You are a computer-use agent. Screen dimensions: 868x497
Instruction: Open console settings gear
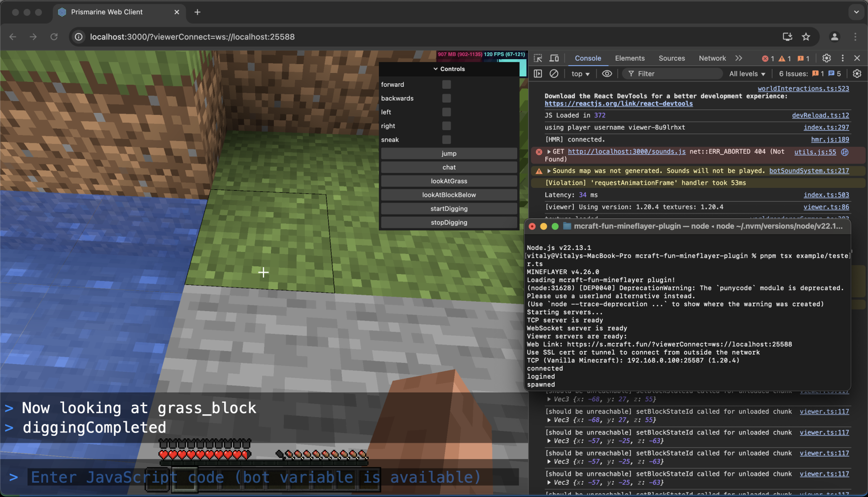click(x=857, y=73)
